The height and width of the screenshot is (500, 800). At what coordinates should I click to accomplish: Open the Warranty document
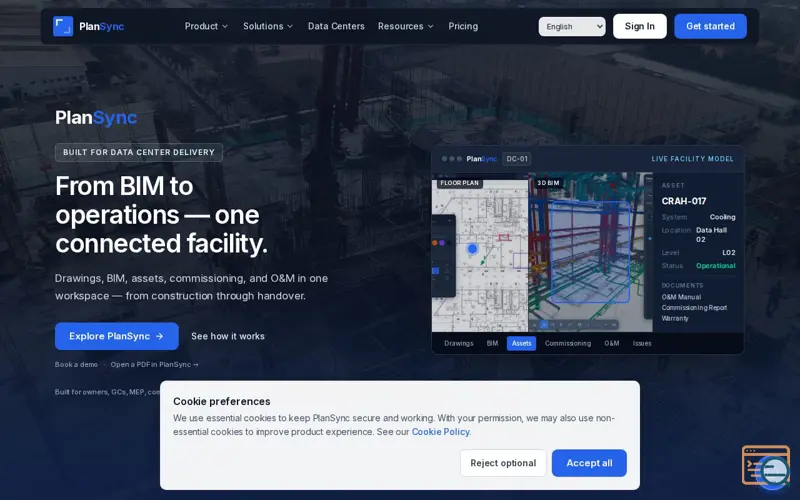[x=675, y=318]
